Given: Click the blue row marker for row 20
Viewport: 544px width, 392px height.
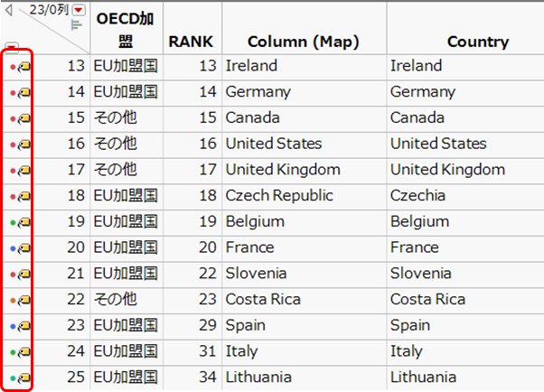Looking at the screenshot, I should point(12,248).
